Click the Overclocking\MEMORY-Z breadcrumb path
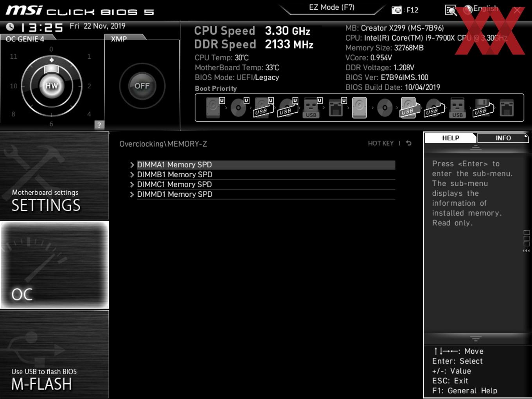Screen dimensions: 532x399 (163, 144)
